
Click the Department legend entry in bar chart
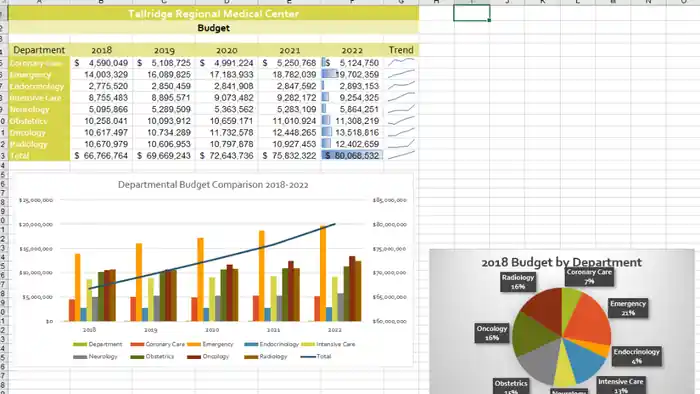click(97, 344)
